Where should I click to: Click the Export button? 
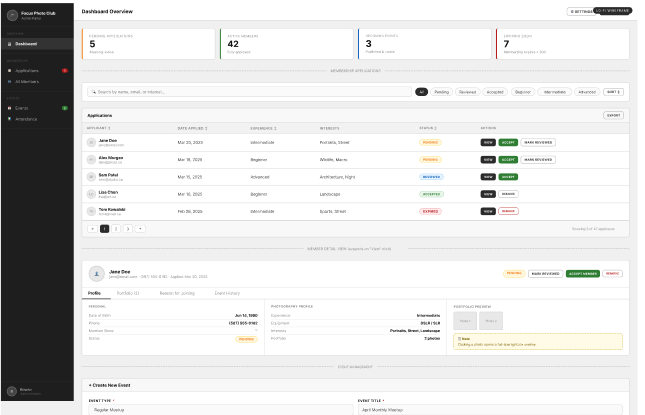tap(613, 115)
